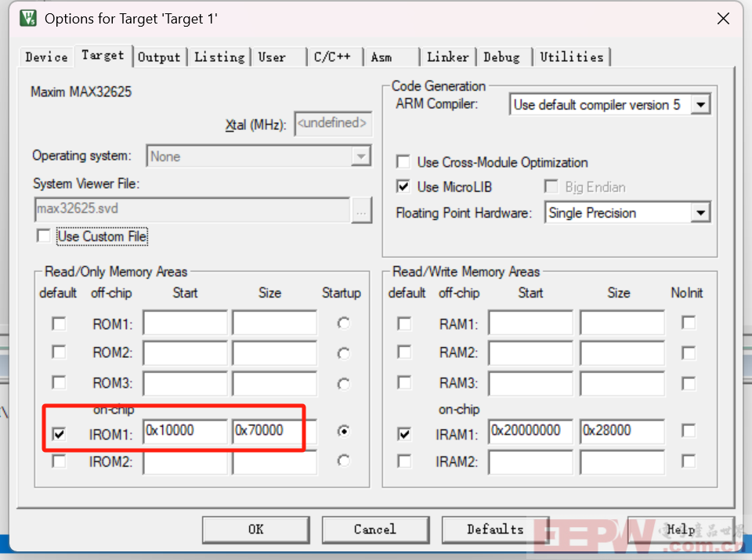752x560 pixels.
Task: Click the ROM3 Start address field
Action: tap(185, 383)
